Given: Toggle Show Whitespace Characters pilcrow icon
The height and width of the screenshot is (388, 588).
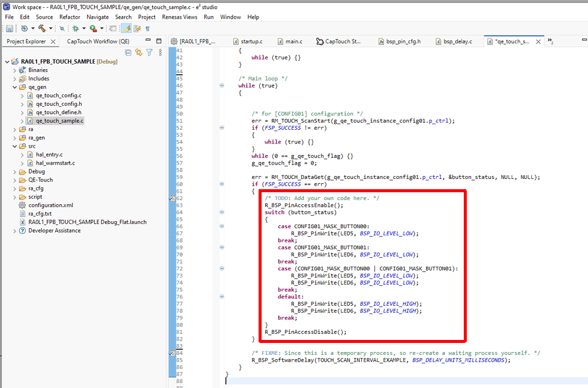Looking at the screenshot, I should pos(148,28).
